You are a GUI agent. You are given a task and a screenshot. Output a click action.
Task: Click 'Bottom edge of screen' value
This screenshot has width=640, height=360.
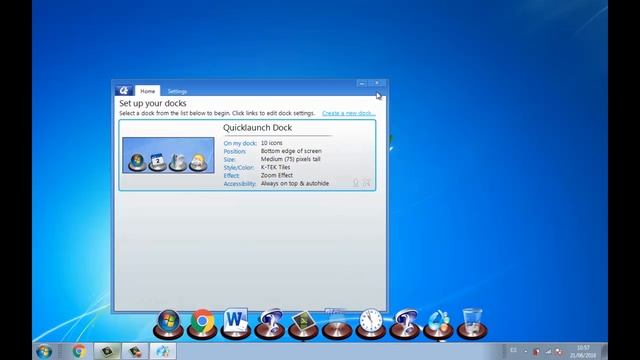click(x=291, y=151)
